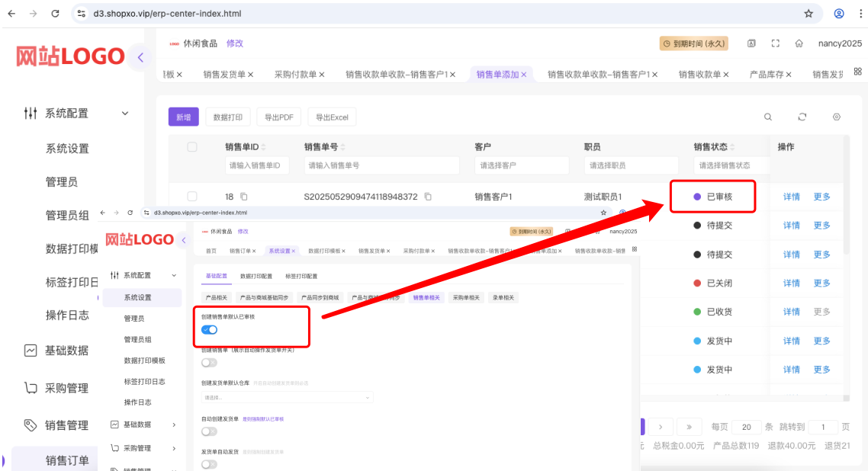Open the 数据打印配置 settings tab
The height and width of the screenshot is (471, 868).
[256, 276]
